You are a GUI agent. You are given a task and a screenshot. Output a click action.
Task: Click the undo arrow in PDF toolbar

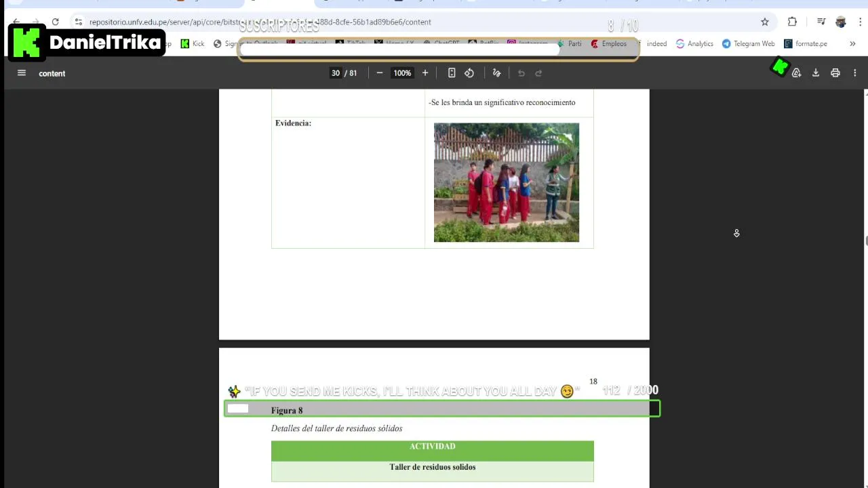[521, 73]
